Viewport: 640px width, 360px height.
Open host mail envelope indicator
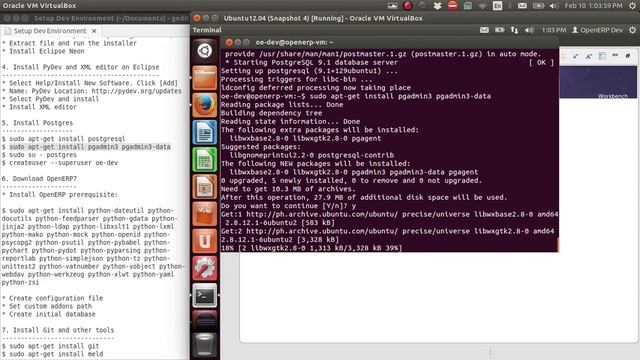(522, 6)
